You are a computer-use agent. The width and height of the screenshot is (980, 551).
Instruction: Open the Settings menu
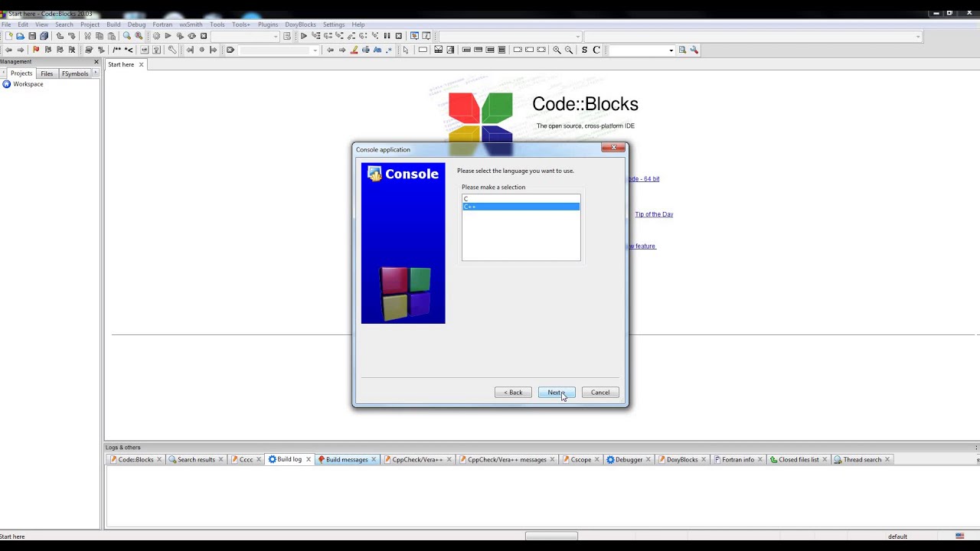334,24
